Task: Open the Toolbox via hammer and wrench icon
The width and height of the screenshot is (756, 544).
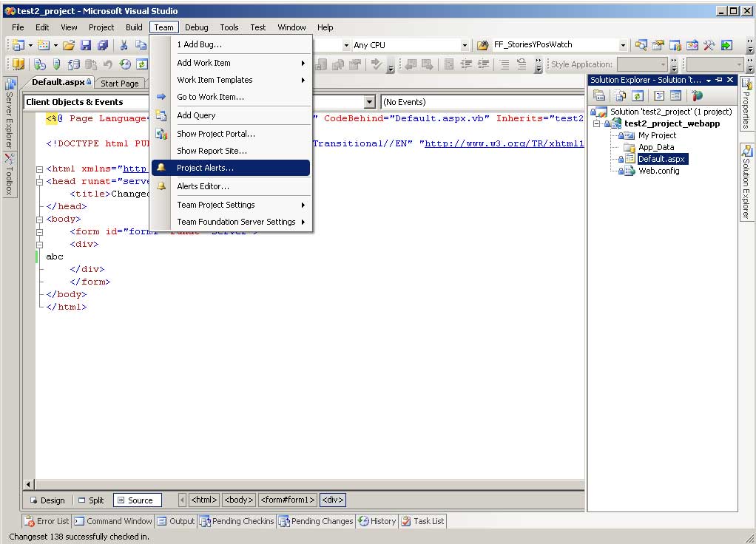Action: pos(709,45)
